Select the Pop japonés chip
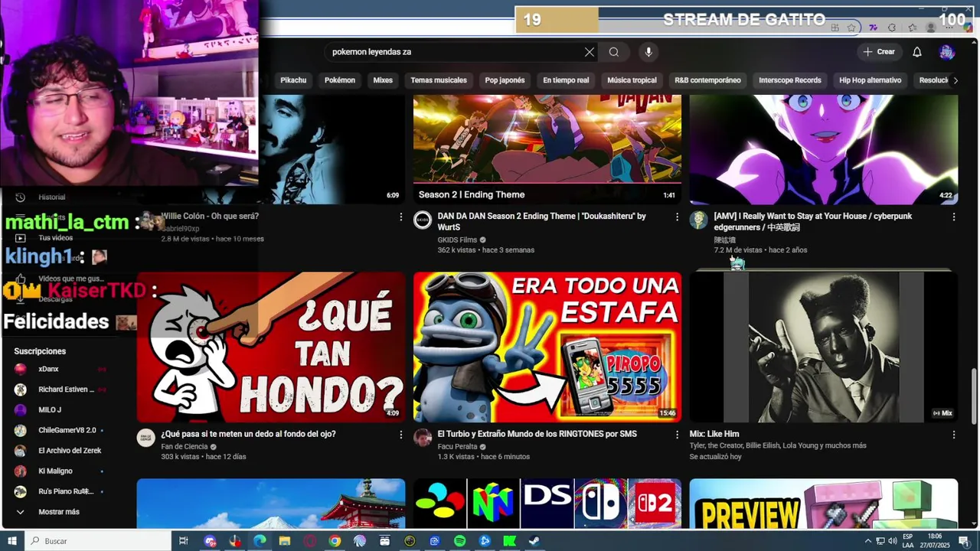Screen dimensions: 980x551 click(505, 80)
